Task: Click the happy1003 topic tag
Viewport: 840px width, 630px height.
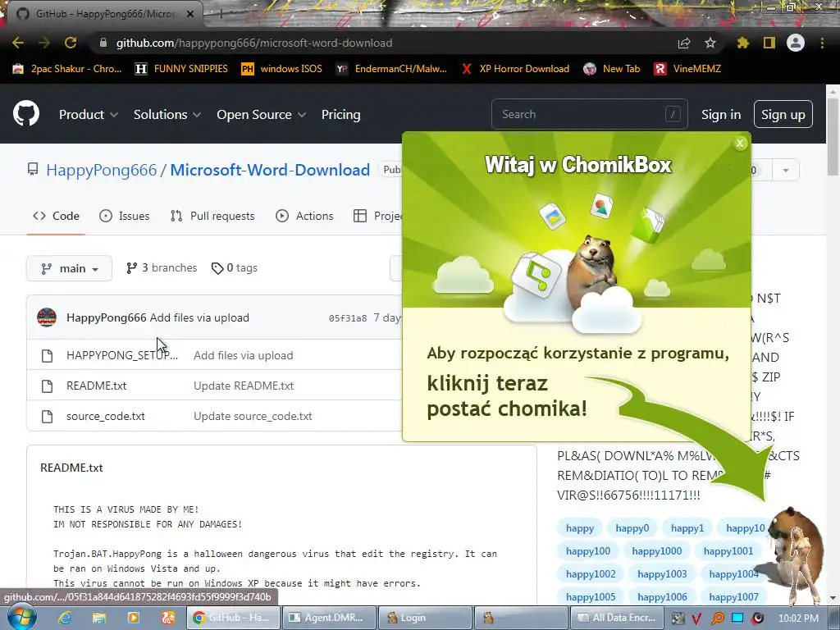Action: point(662,574)
